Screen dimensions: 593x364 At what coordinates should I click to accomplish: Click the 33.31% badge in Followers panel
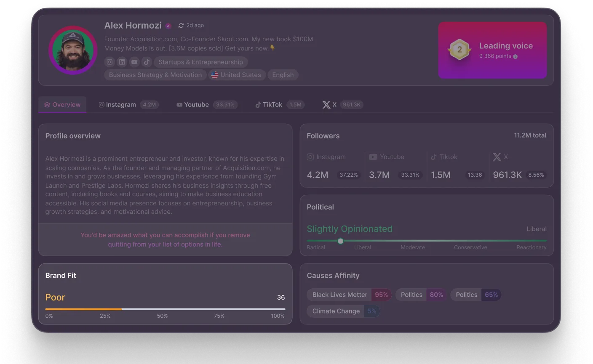[410, 175]
